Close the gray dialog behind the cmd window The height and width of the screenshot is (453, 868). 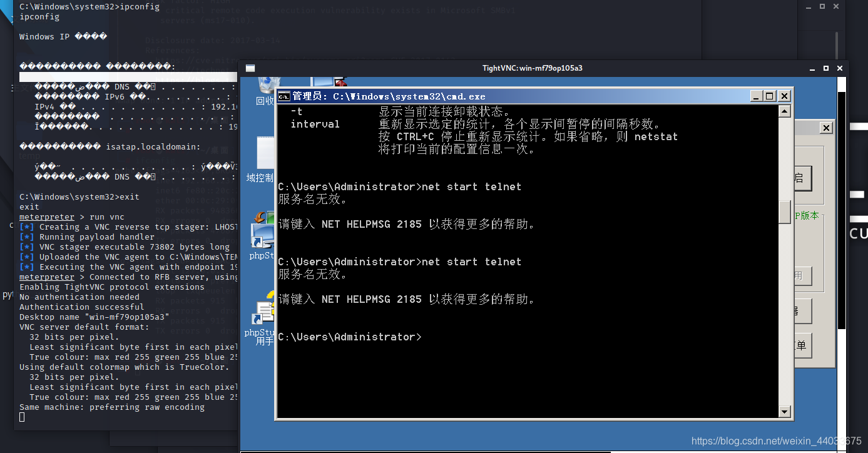point(826,128)
